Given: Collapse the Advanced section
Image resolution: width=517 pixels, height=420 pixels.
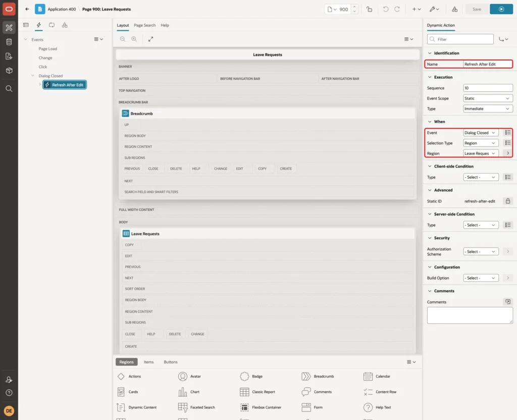Looking at the screenshot, I should [x=430, y=190].
